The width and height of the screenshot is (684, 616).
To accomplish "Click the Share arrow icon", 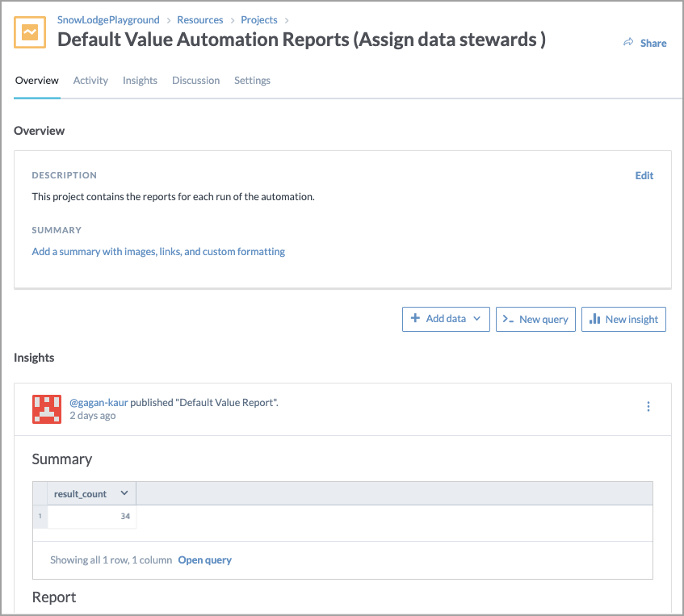I will pos(628,43).
